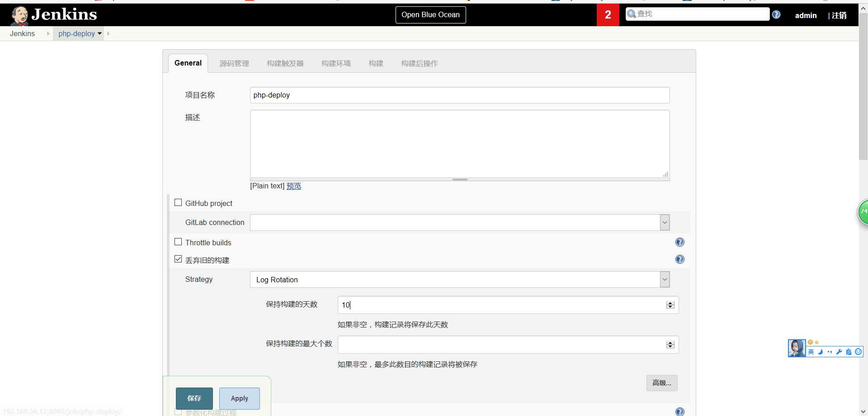
Task: Click the magnifier icon in search box
Action: pyautogui.click(x=632, y=14)
